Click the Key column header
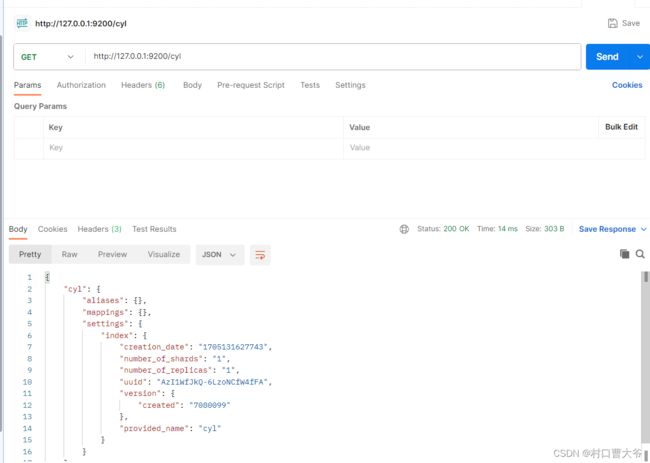The image size is (650, 463). 56,127
